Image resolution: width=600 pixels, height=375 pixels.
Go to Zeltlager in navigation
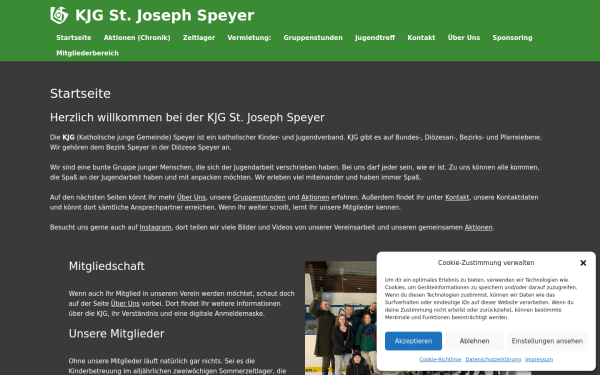coord(199,38)
